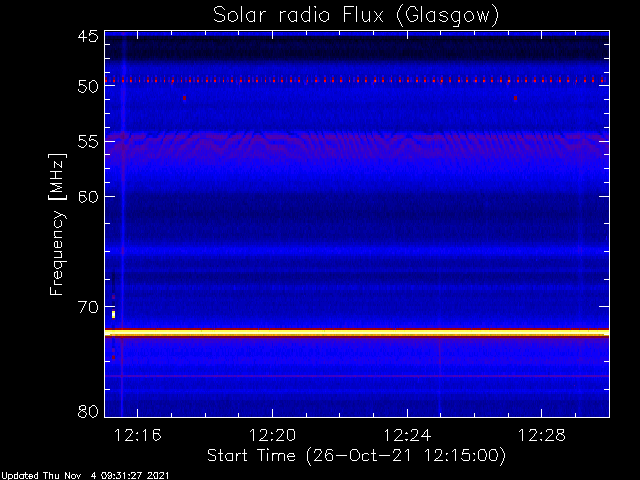Screen dimensions: 640x480
Task: Click the '70' frequency tick label
Action: pos(88,307)
